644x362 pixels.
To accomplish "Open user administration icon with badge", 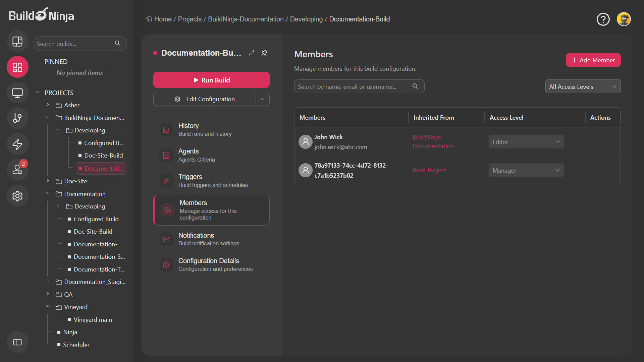I will click(17, 170).
